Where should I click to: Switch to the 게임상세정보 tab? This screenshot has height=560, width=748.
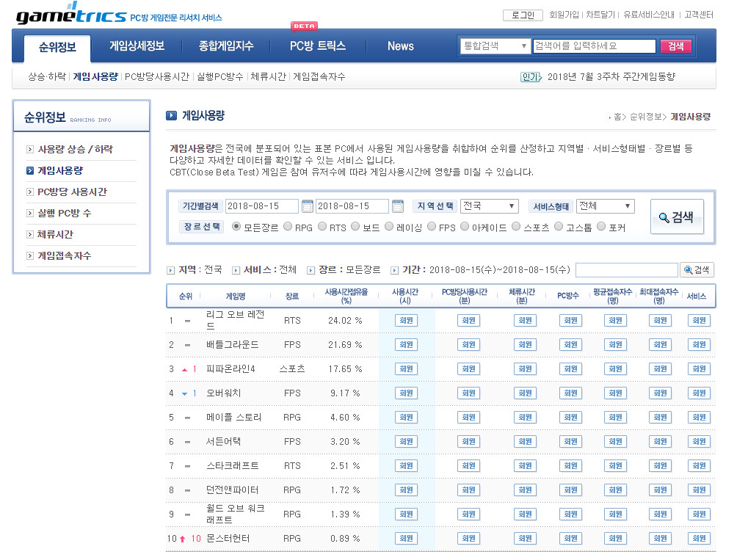137,46
